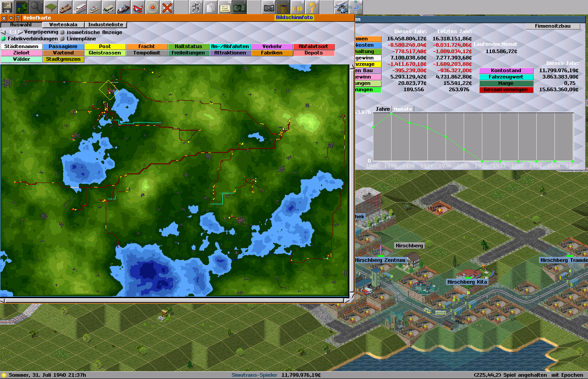
Task: Open the red airplane construction menu
Action: pos(138,7)
